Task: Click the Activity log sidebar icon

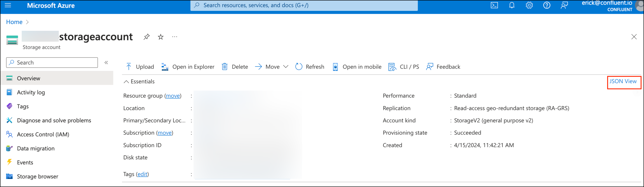Action: 9,92
